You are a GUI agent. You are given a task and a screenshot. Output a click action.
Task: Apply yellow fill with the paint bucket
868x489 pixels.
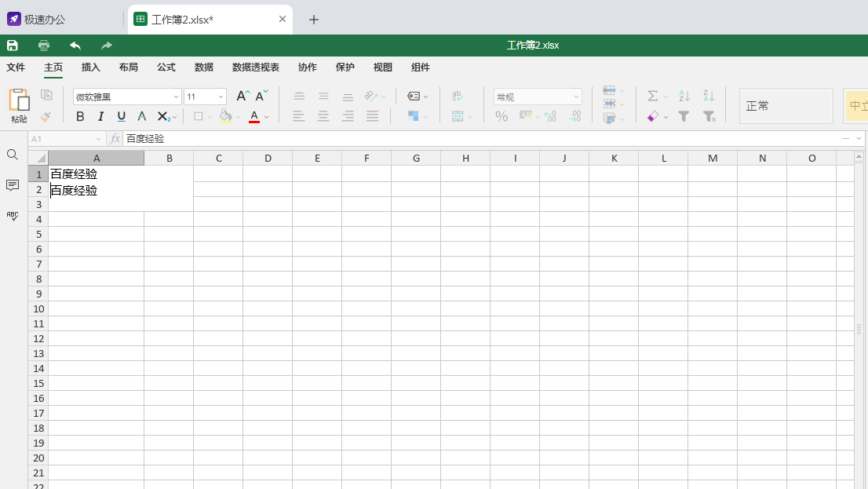225,116
